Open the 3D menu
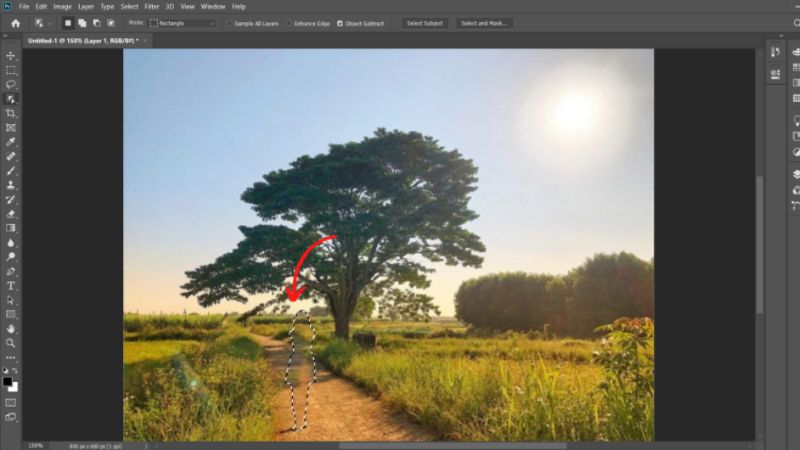This screenshot has width=800, height=450. [x=170, y=7]
